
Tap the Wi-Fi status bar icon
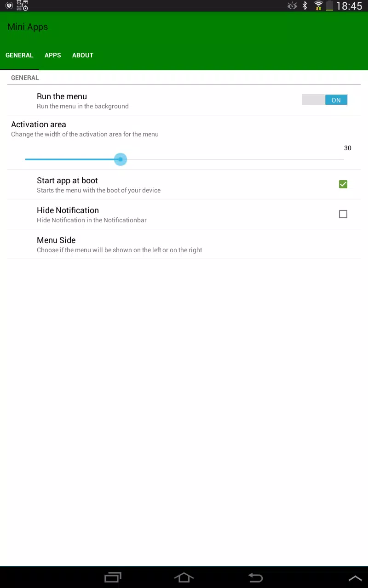[x=318, y=6]
